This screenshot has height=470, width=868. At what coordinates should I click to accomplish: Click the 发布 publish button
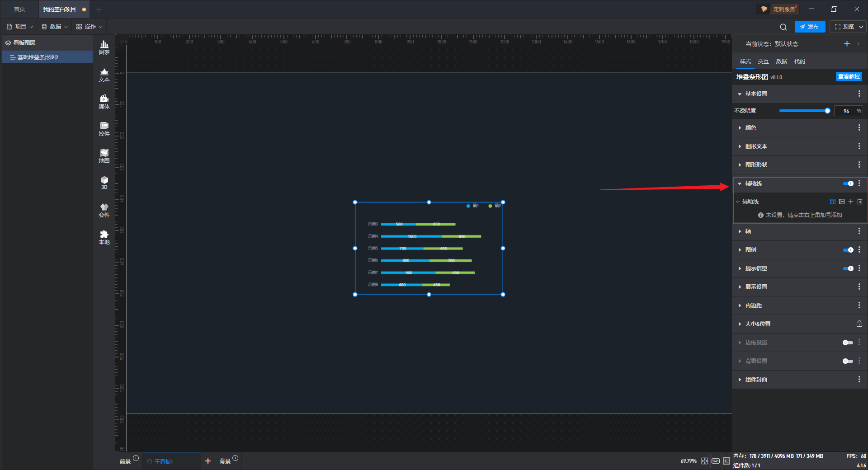click(x=810, y=27)
